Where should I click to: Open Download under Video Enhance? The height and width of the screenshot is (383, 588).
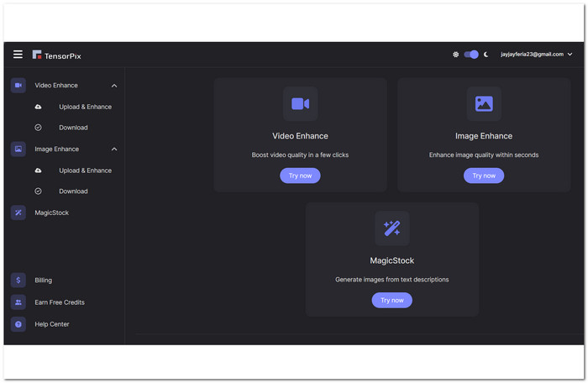tap(73, 128)
